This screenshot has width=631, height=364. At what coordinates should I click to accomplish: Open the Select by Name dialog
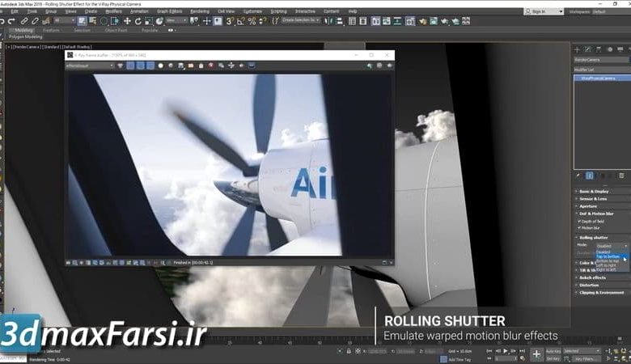tap(93, 21)
